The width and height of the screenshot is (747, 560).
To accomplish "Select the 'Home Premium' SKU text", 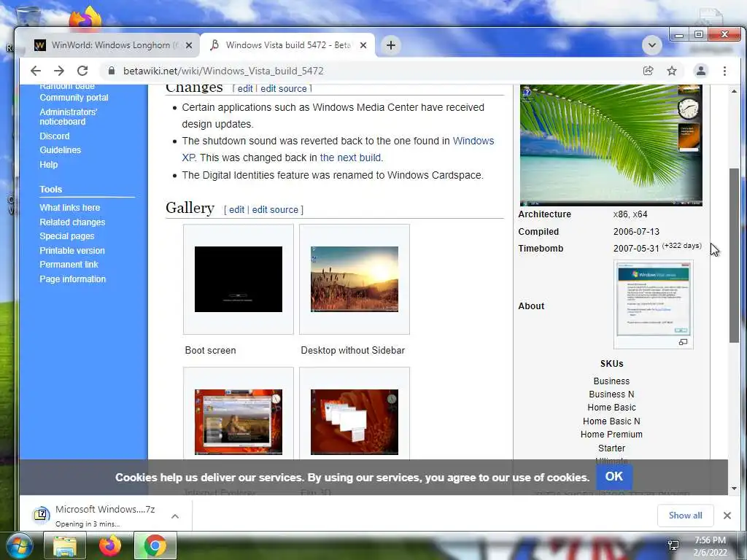I will pyautogui.click(x=611, y=435).
